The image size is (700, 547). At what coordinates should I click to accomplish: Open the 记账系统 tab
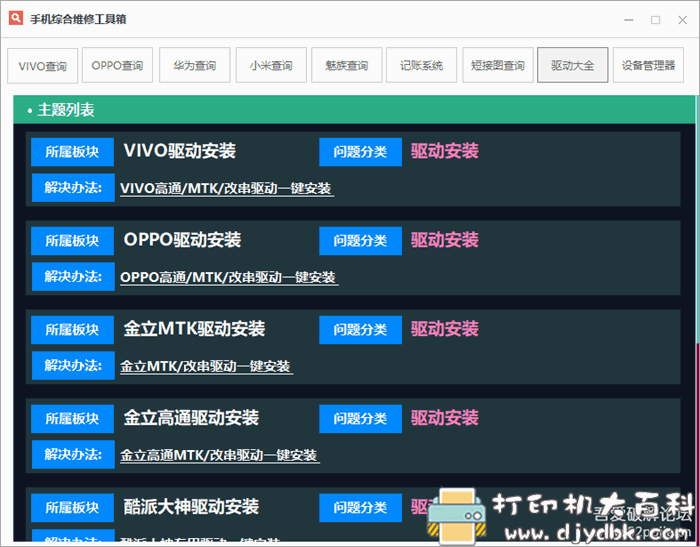click(421, 65)
